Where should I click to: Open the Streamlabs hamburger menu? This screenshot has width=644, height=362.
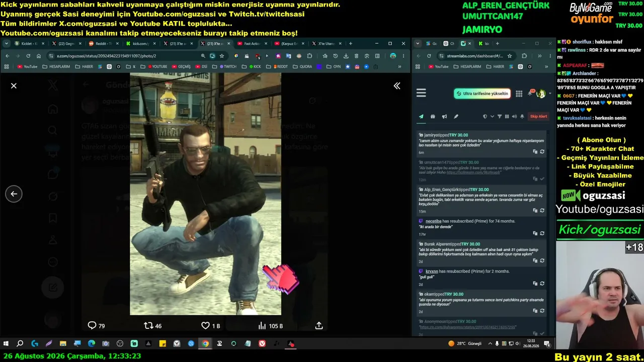[x=421, y=93]
